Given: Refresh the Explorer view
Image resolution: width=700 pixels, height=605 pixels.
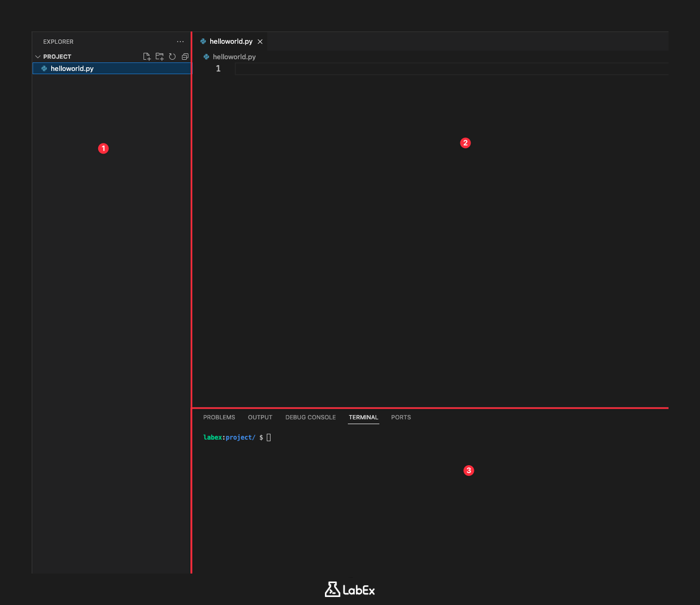Looking at the screenshot, I should pos(172,56).
